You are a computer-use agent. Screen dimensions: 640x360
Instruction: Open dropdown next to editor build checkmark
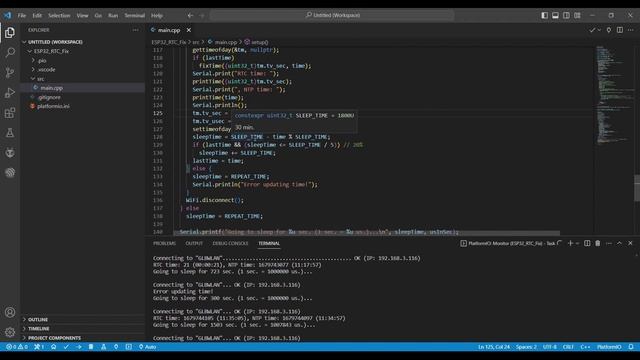[x=599, y=30]
